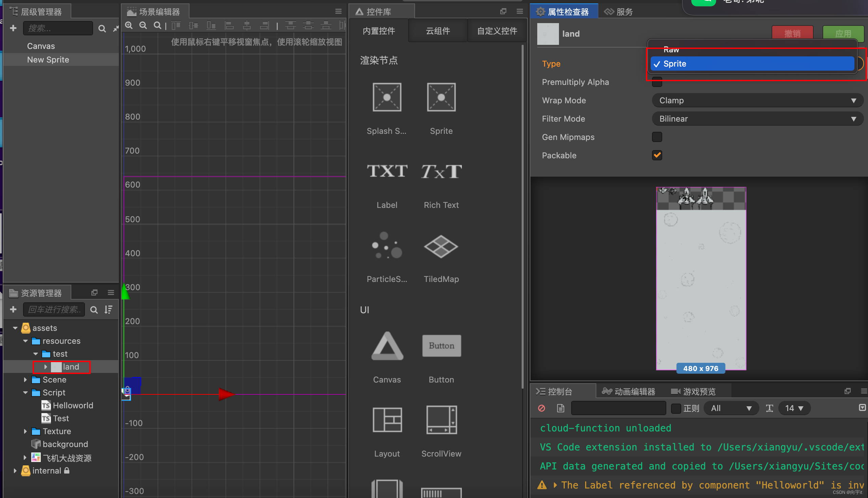Image resolution: width=868 pixels, height=498 pixels.
Task: Click the Button UI node icon
Action: [x=441, y=346]
